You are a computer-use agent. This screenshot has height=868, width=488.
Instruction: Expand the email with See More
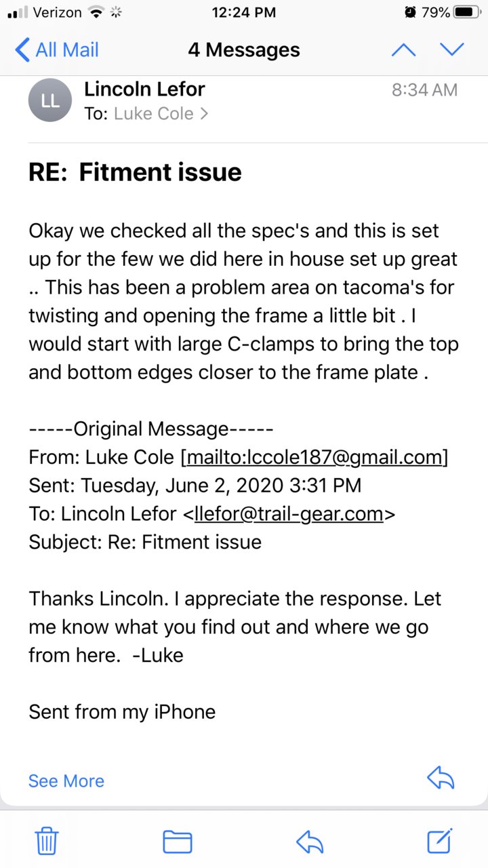click(66, 781)
